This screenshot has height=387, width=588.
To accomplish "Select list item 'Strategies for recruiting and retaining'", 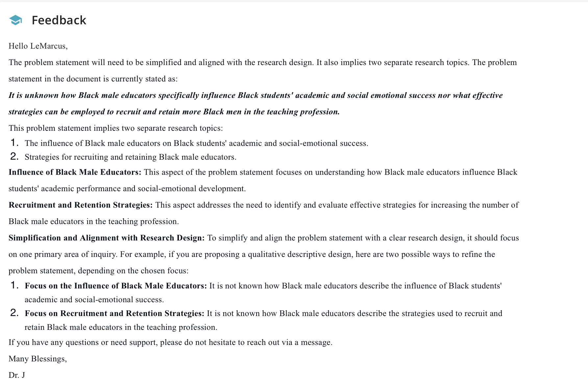I will tap(131, 157).
